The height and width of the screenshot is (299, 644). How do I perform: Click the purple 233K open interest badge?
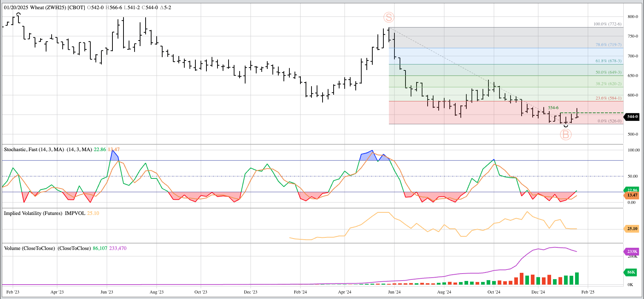[632, 251]
